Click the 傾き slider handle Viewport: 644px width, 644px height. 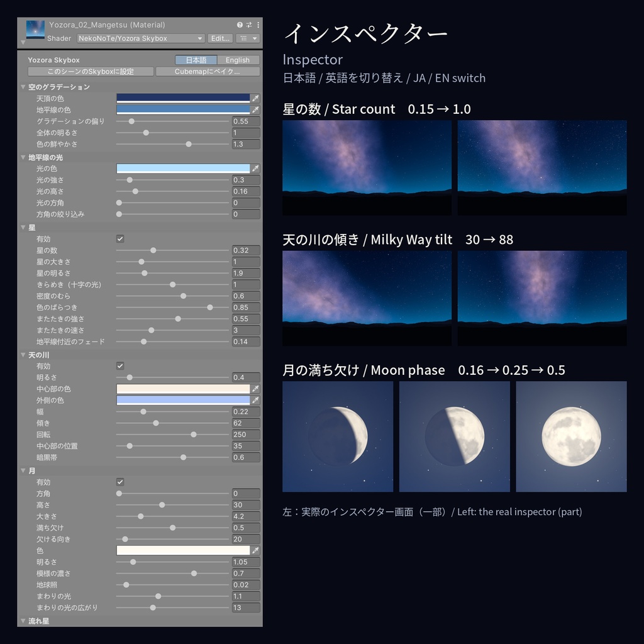point(156,423)
